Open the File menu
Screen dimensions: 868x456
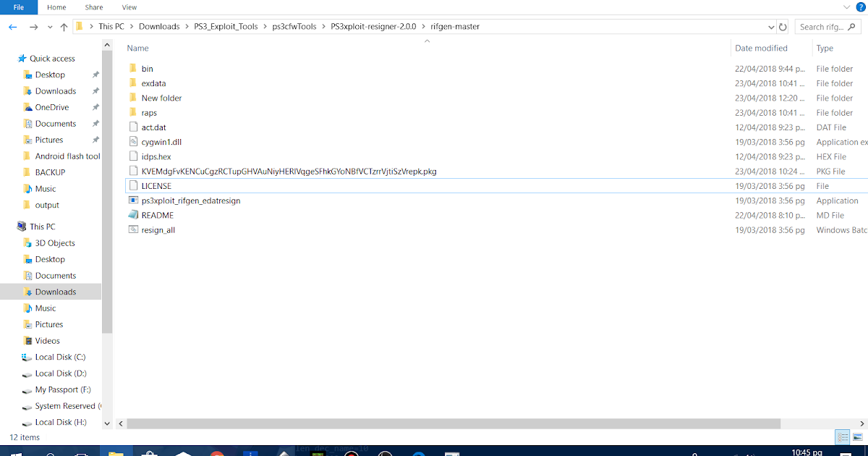(x=18, y=7)
